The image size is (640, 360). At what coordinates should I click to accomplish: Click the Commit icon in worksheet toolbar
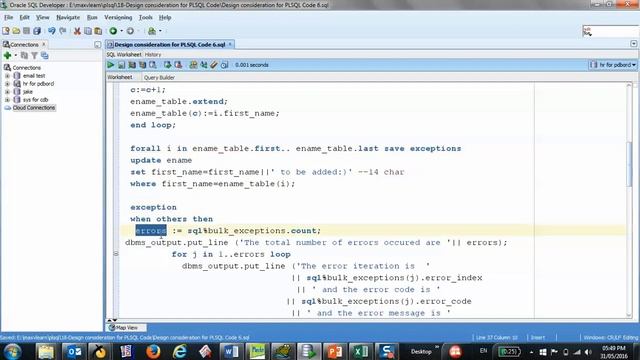167,65
